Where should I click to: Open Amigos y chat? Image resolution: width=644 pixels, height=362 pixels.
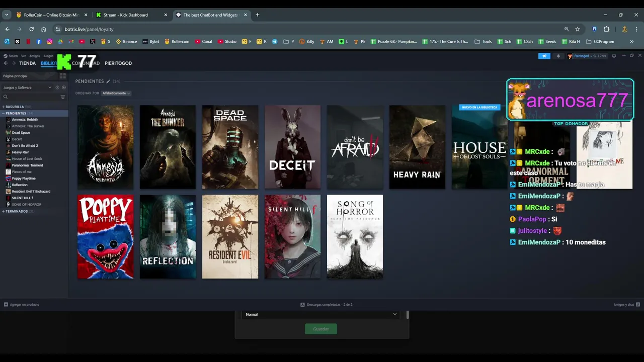[626, 305]
